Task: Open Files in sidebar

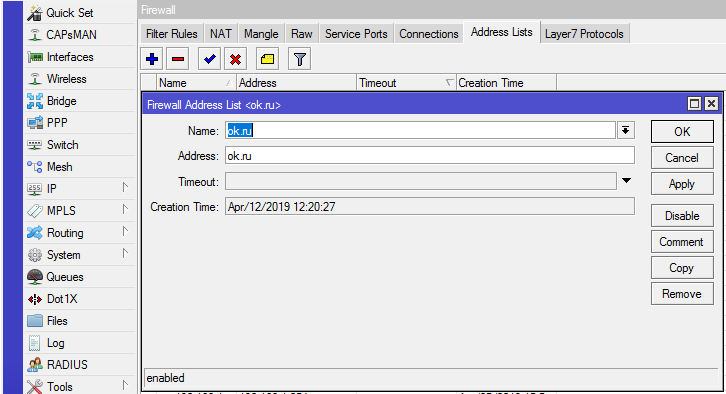Action: [80, 321]
